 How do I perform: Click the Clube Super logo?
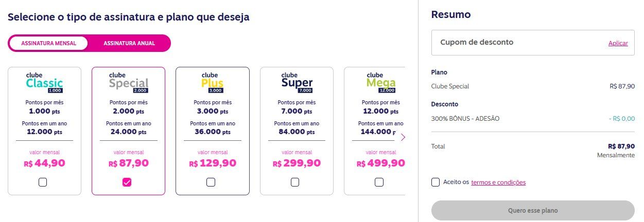(x=297, y=83)
